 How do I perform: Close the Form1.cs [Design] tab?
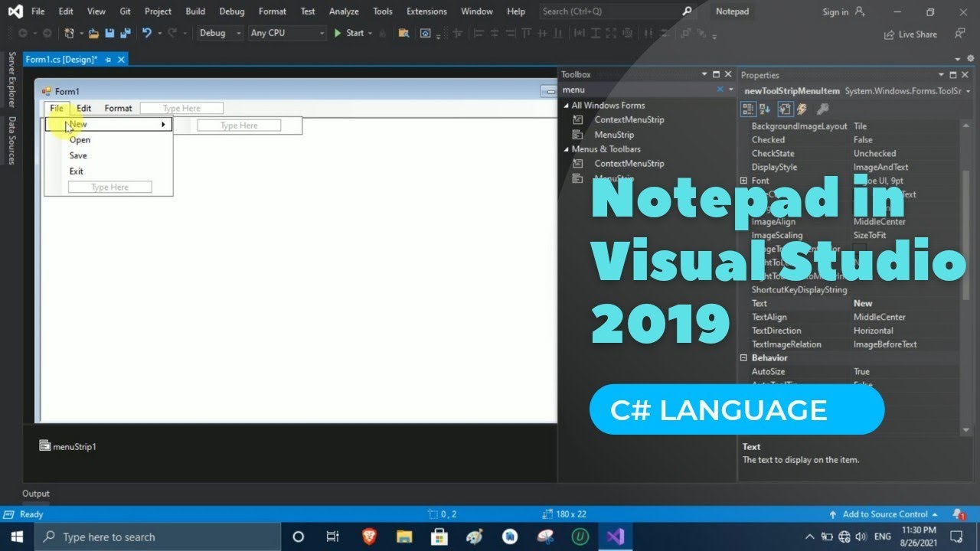coord(121,59)
